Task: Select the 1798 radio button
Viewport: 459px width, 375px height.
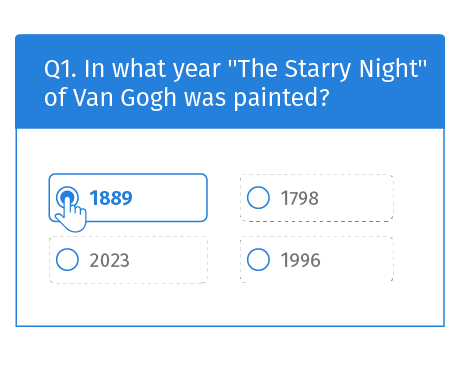Action: 258,198
